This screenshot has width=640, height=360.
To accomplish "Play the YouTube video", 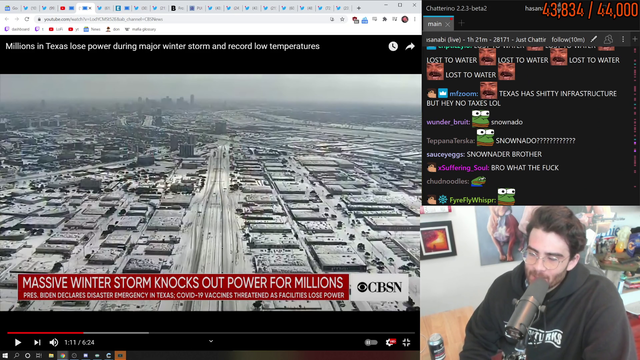I will tap(18, 342).
